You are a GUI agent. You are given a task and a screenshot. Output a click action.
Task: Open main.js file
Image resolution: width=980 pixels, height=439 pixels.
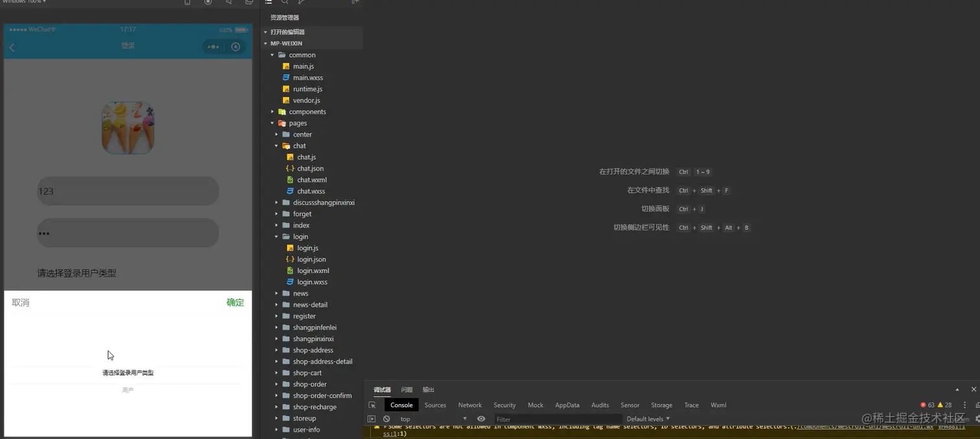(x=303, y=67)
